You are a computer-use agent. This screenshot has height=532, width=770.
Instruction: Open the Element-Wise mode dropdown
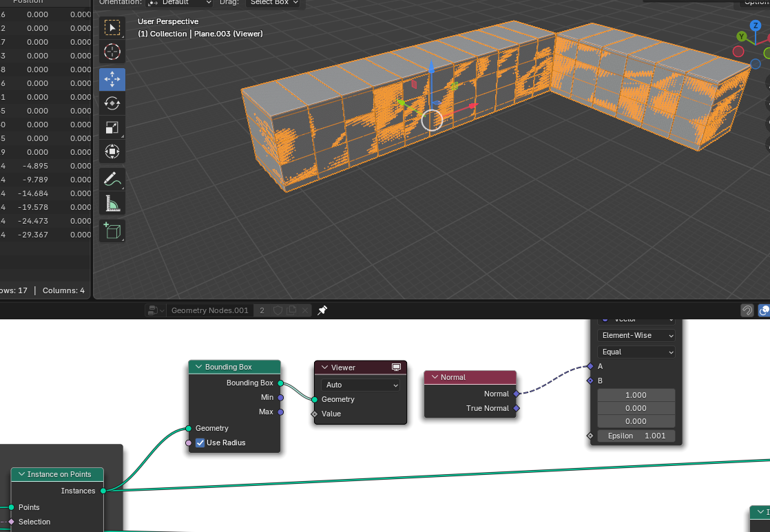pyautogui.click(x=636, y=335)
